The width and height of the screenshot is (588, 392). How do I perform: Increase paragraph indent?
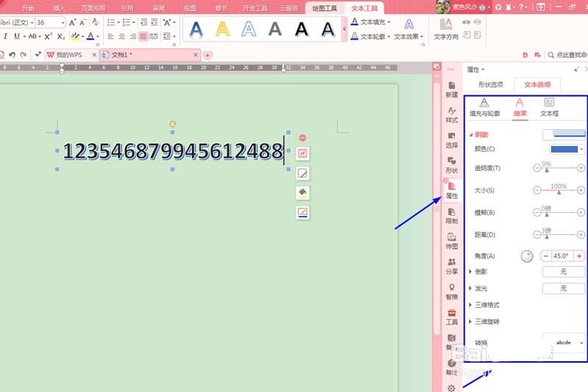(x=154, y=23)
